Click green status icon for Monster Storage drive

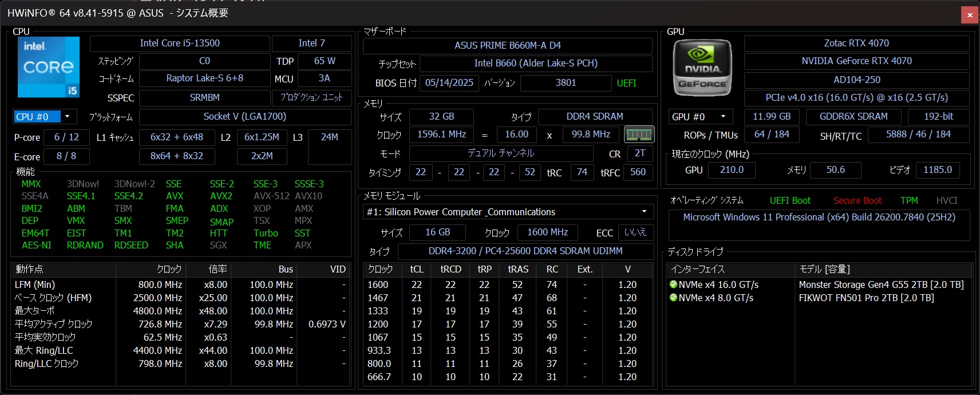pyautogui.click(x=673, y=285)
